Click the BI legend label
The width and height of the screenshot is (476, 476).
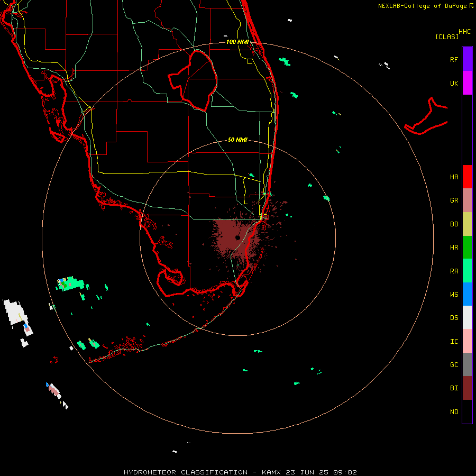coord(454,388)
